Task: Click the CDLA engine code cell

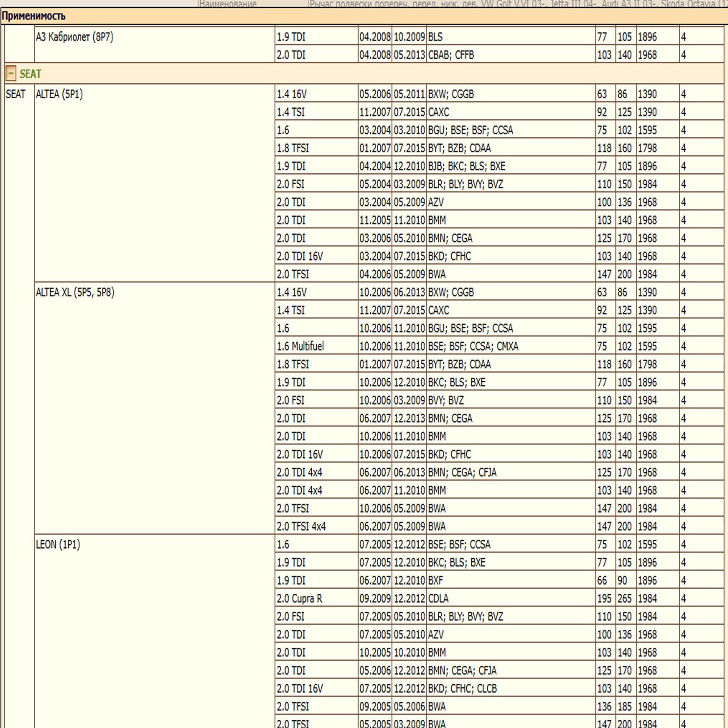Action: click(x=511, y=598)
